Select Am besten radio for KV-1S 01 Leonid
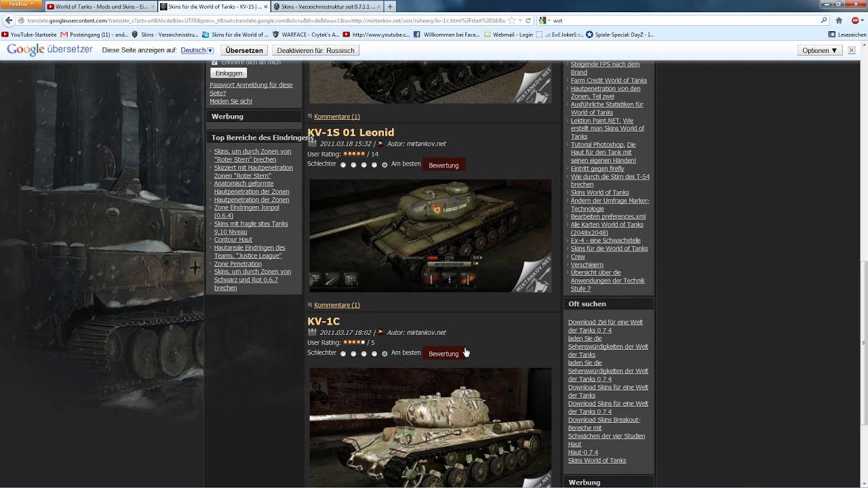Screen dimensions: 868x488 384,165
